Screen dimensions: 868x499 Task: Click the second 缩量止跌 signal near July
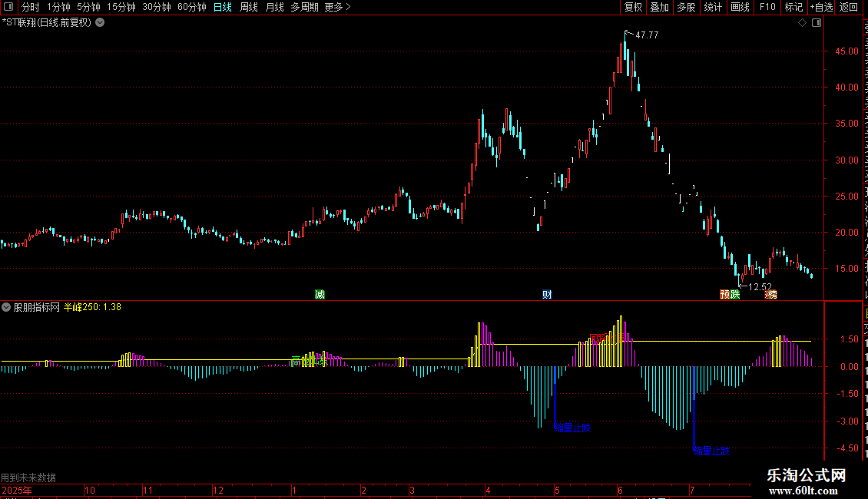tap(712, 451)
